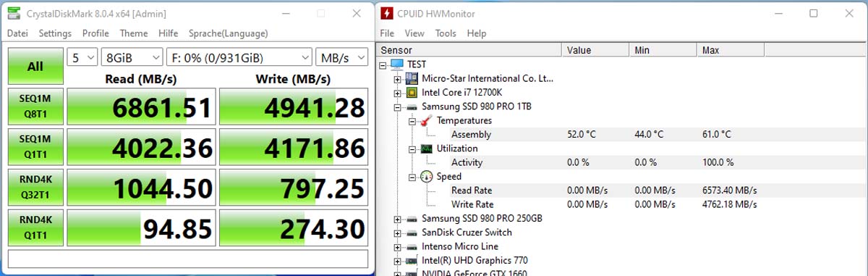Start the SEQ1M Q8T1 test
868x276 pixels.
click(35, 107)
